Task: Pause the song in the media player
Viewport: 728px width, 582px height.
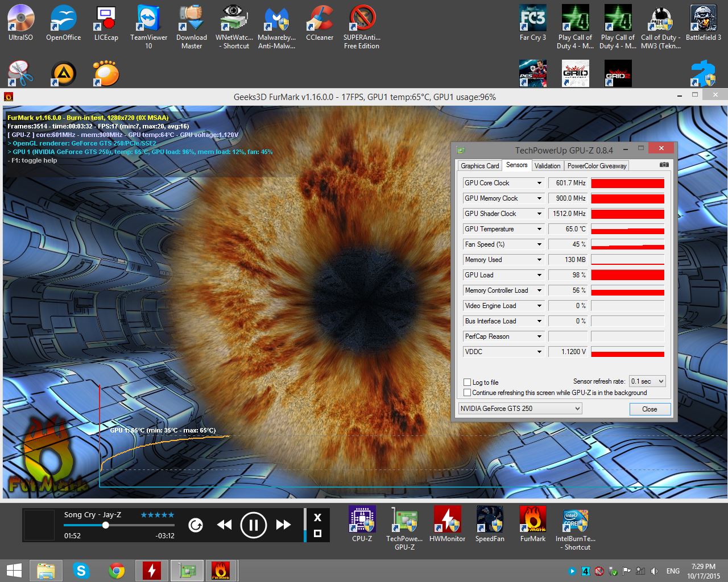Action: 254,525
